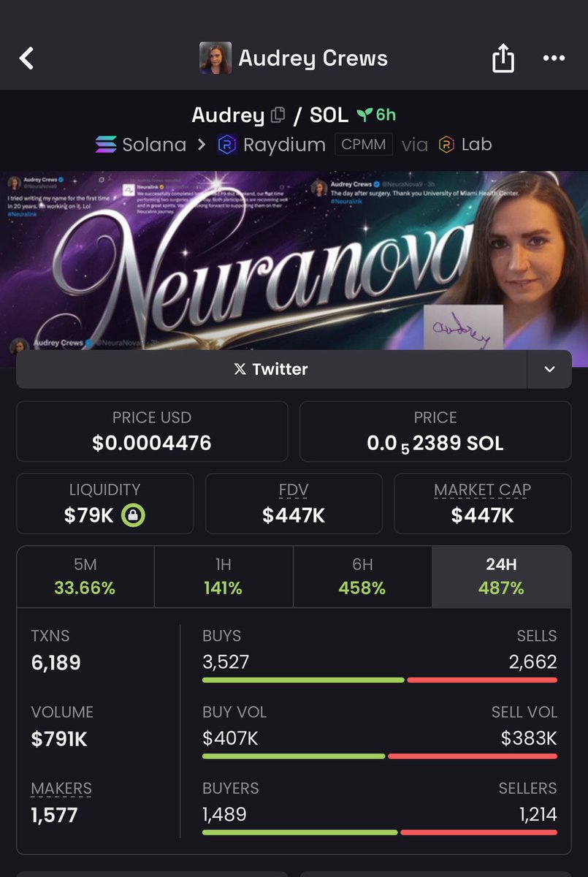
Task: Copy the Audrey token address icon
Action: (x=278, y=115)
